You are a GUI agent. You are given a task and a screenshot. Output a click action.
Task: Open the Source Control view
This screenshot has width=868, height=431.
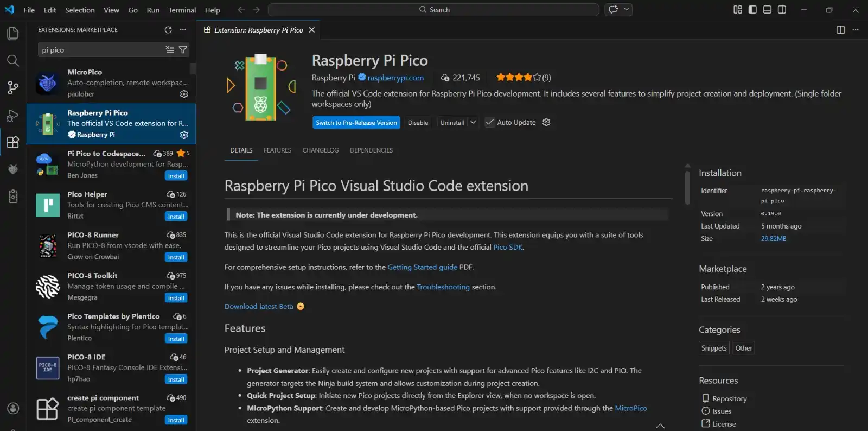click(13, 87)
